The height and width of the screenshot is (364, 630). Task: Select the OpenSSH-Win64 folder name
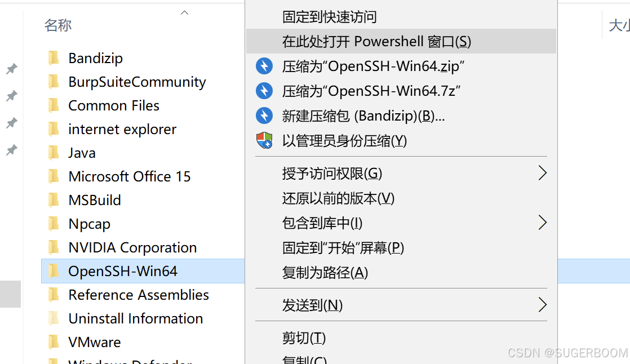[122, 271]
